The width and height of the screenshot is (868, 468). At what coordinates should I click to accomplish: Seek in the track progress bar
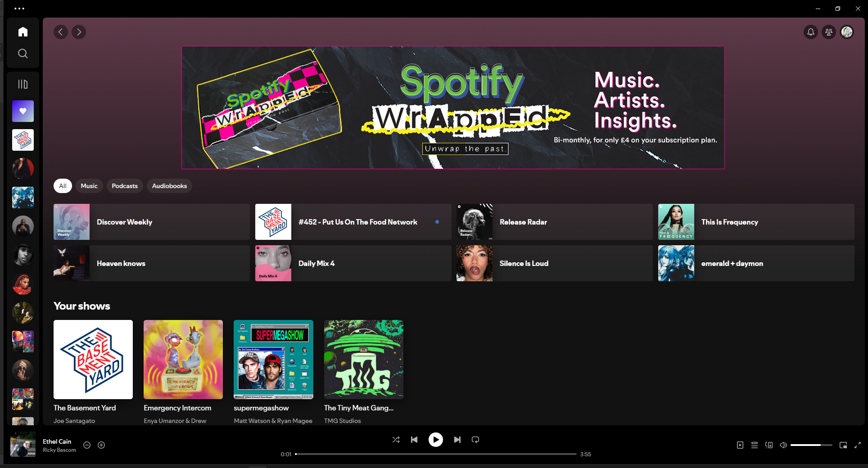[x=436, y=454]
